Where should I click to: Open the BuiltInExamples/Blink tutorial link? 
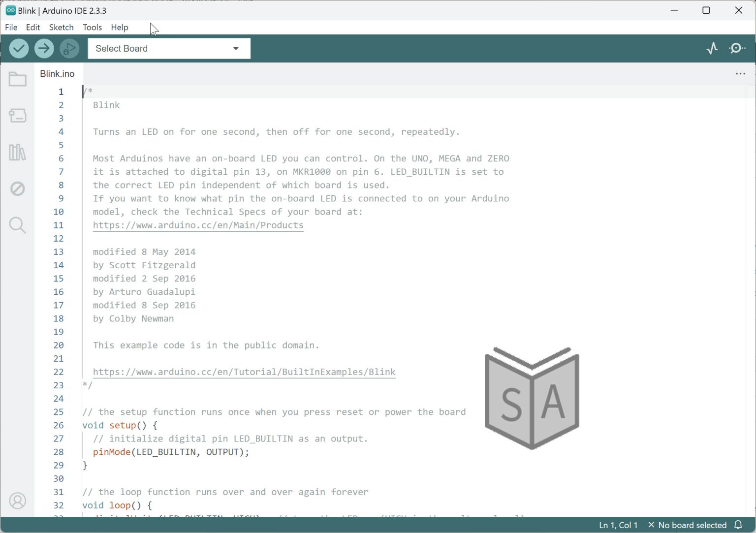[244, 372]
